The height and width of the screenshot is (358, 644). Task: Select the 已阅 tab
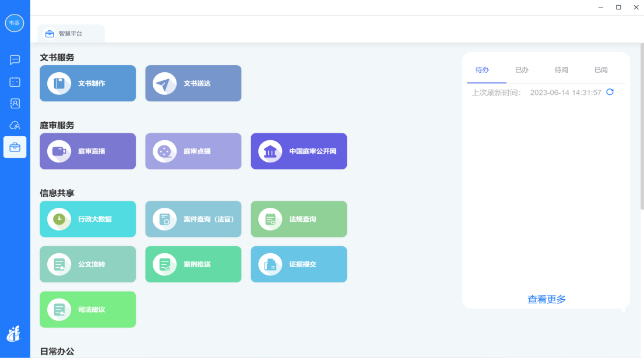[601, 70]
